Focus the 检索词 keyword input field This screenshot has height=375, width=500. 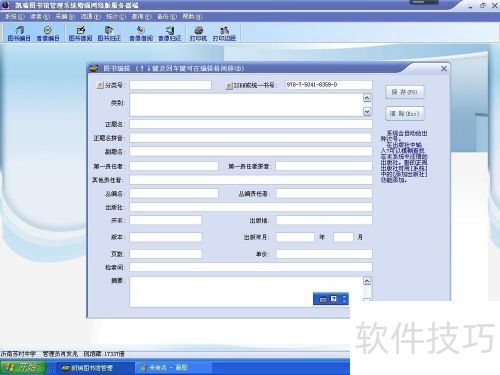tap(251, 267)
